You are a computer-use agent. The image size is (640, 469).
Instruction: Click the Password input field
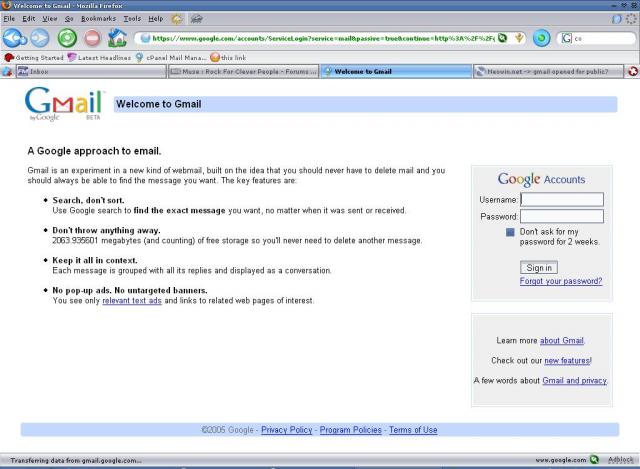point(562,216)
